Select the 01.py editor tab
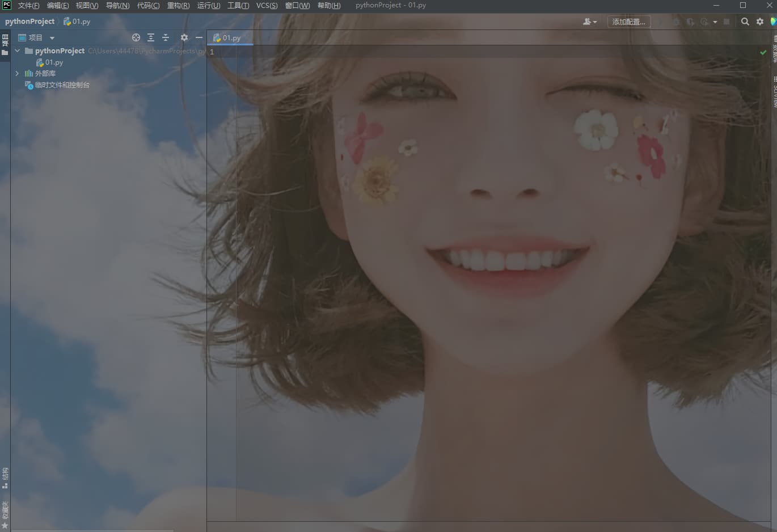This screenshot has height=532, width=777. point(227,38)
